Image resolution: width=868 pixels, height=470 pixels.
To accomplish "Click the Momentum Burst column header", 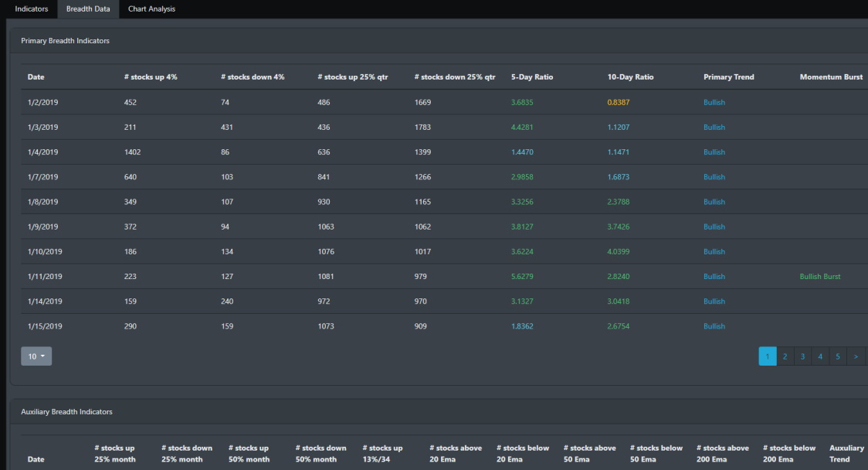I will (x=831, y=77).
